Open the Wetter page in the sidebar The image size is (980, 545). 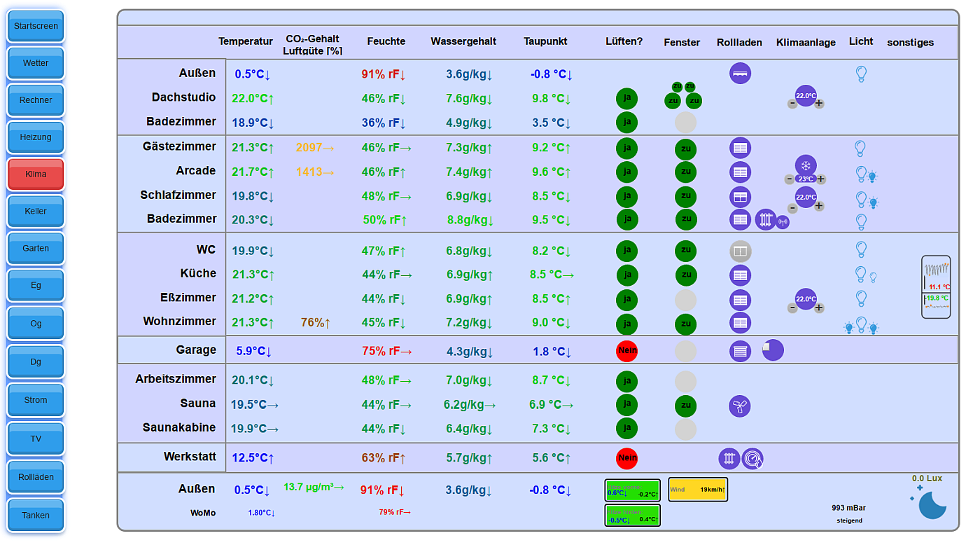point(36,63)
